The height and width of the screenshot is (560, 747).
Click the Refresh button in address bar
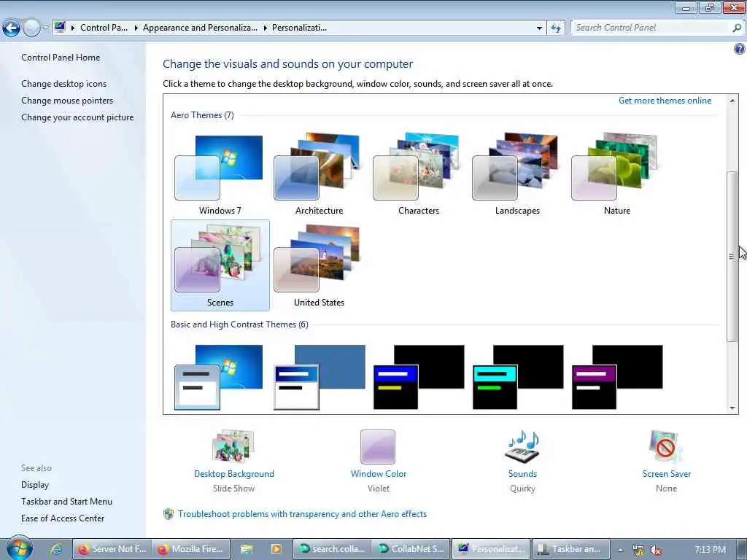tap(556, 28)
